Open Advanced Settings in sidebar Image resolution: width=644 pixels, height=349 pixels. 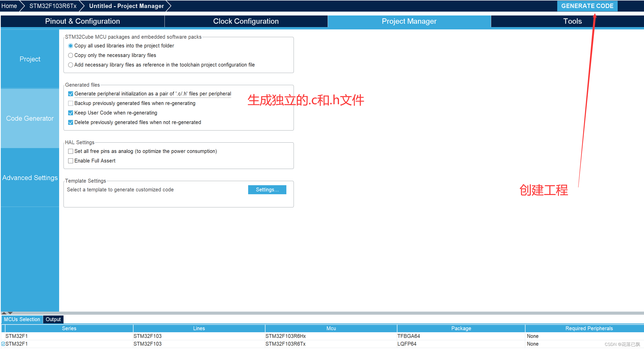(x=30, y=178)
